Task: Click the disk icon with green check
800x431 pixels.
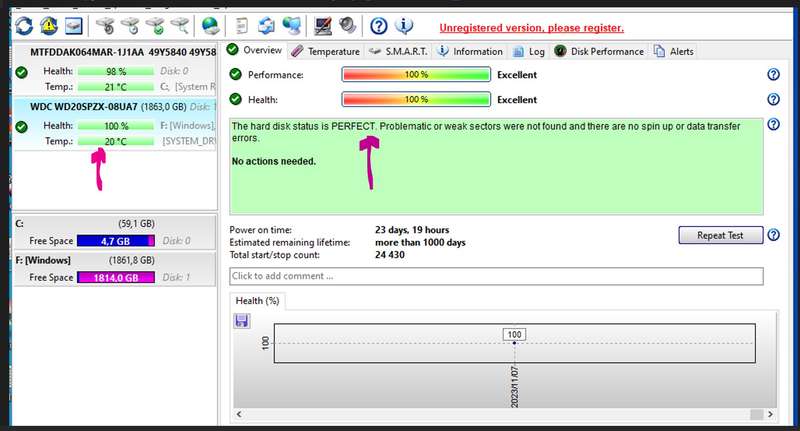Action: (155, 26)
